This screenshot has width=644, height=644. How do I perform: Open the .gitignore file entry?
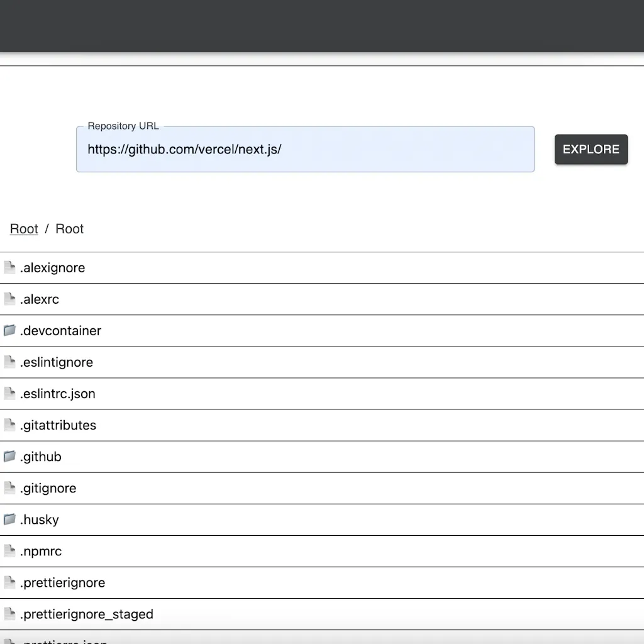[x=48, y=488]
